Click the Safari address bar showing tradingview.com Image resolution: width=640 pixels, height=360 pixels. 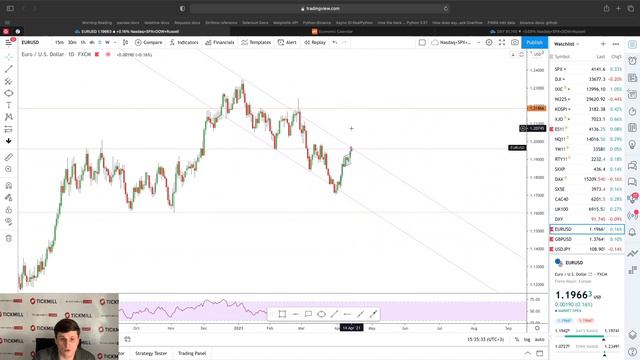(x=320, y=9)
